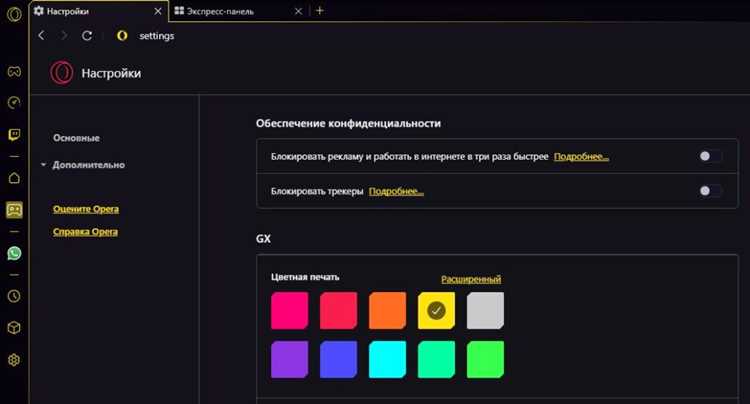Select the bright green color swatch

(x=485, y=360)
